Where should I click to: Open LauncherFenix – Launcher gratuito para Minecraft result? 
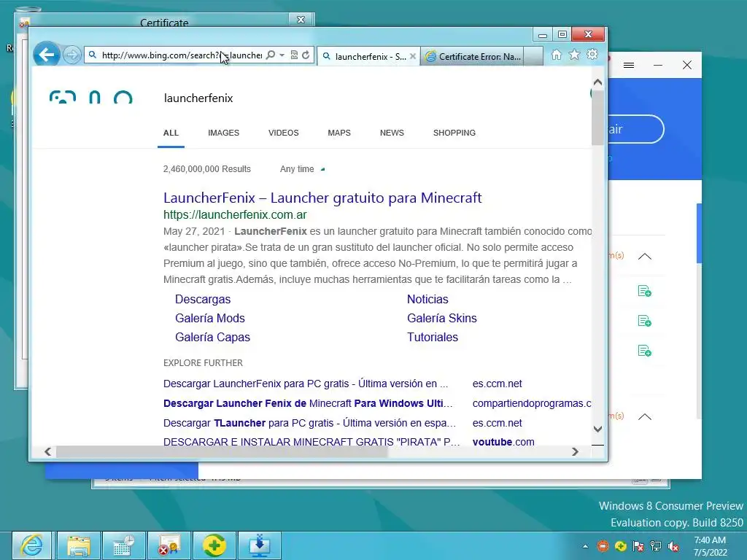[x=322, y=198]
